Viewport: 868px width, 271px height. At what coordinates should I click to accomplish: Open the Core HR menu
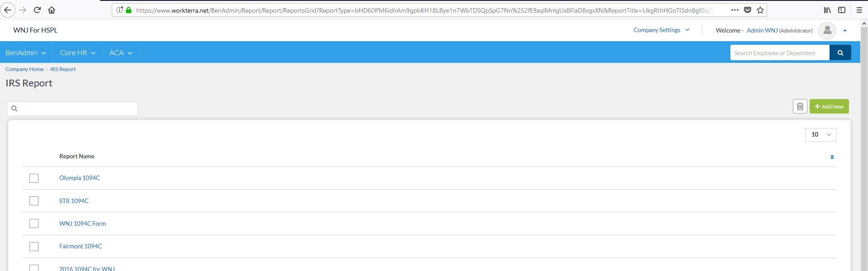(x=77, y=53)
